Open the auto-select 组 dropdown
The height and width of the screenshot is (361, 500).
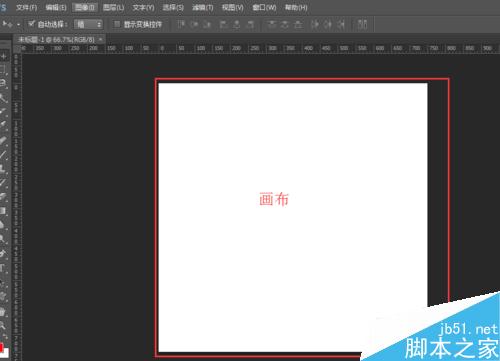[x=88, y=24]
